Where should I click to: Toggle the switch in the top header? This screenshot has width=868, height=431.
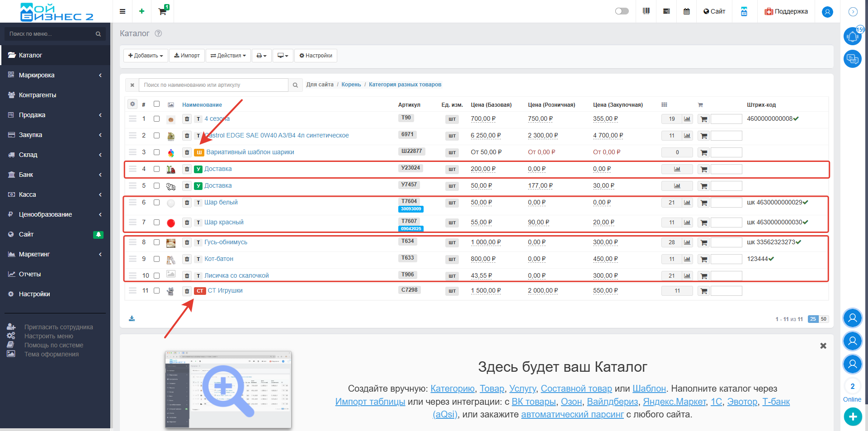tap(622, 11)
